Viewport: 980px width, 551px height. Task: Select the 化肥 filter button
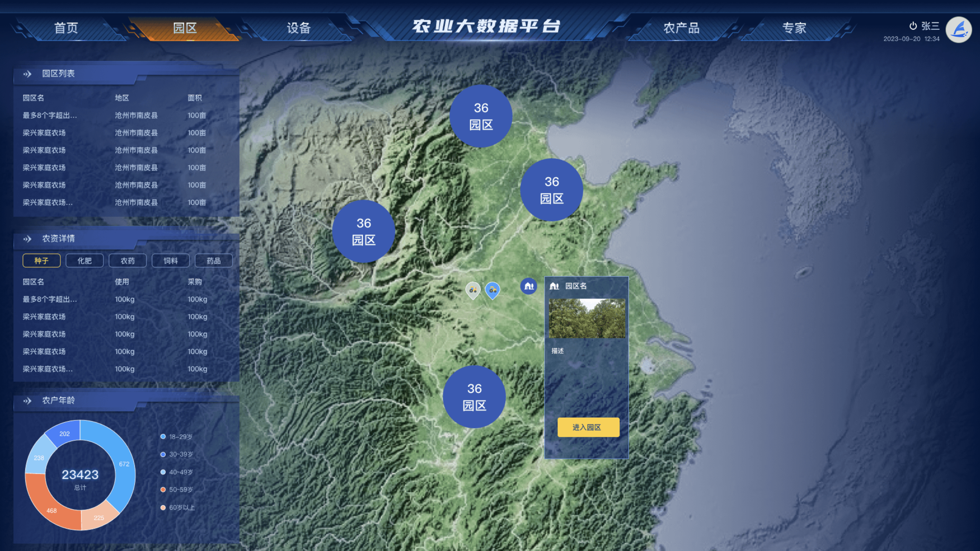pos(85,261)
